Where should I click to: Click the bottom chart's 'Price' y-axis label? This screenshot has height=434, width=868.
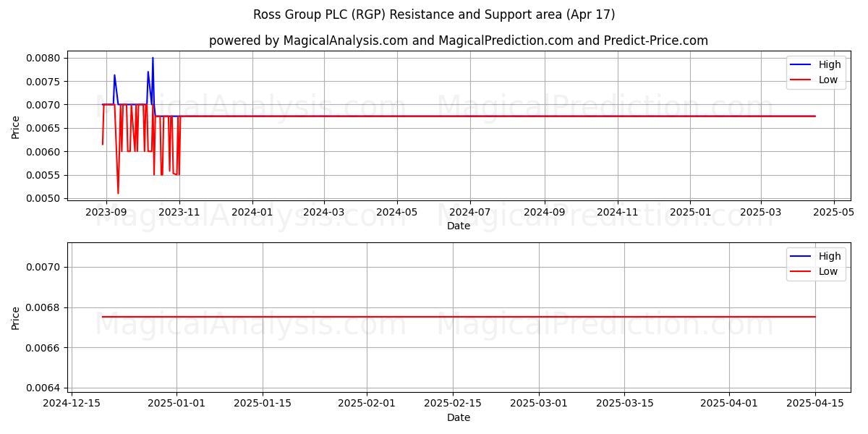coord(16,318)
